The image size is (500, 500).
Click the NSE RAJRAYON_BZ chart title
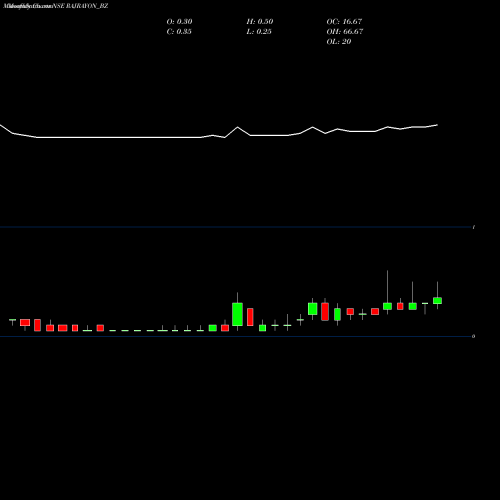(80, 6)
